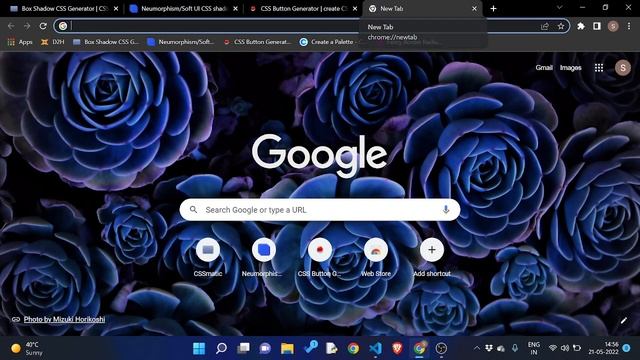Toggle the Chrome side panel icon
Viewport: 640px width, 360px height.
(597, 26)
